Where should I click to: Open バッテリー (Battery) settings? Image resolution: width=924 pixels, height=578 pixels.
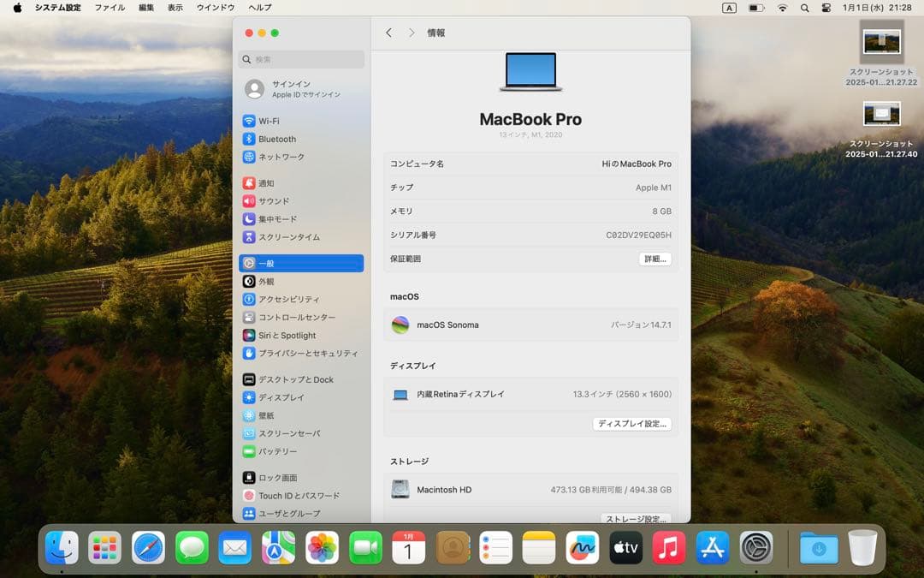click(274, 451)
